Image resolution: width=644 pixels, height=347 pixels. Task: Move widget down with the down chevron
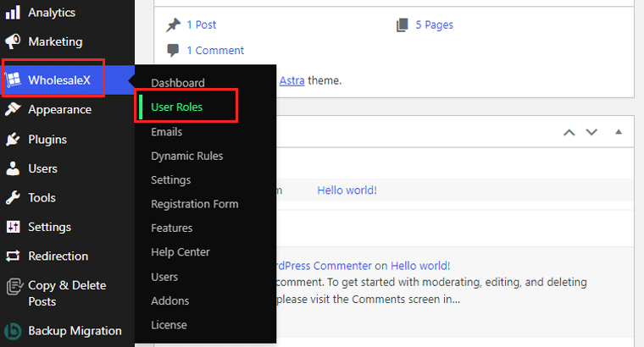pyautogui.click(x=591, y=132)
